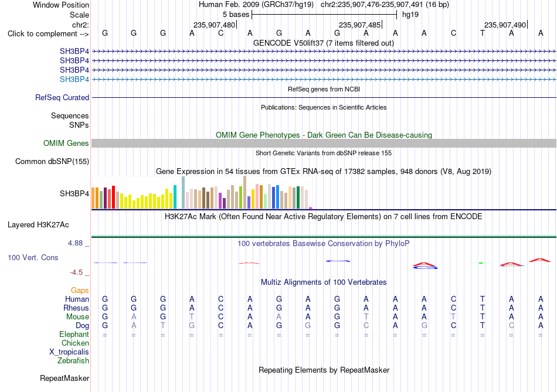Click the Scale label

coord(79,15)
